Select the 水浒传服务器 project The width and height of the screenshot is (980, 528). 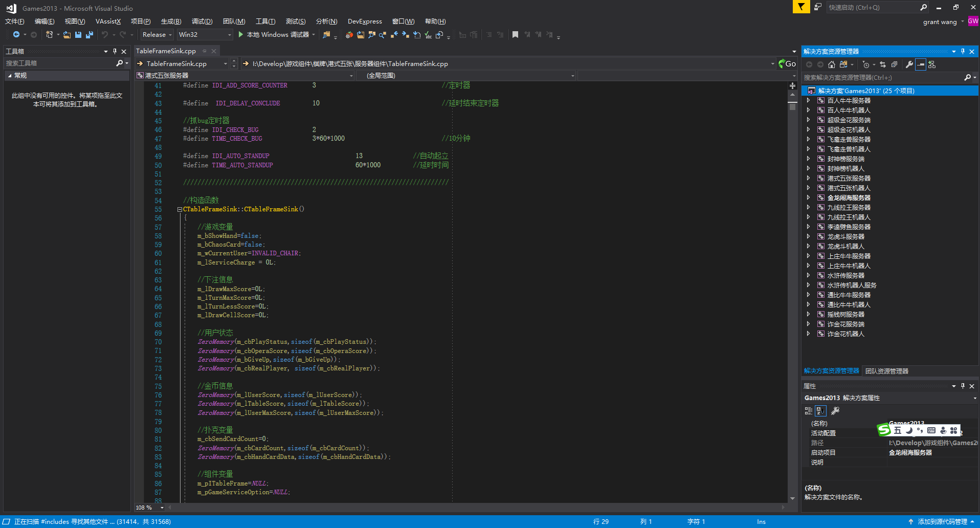point(845,275)
